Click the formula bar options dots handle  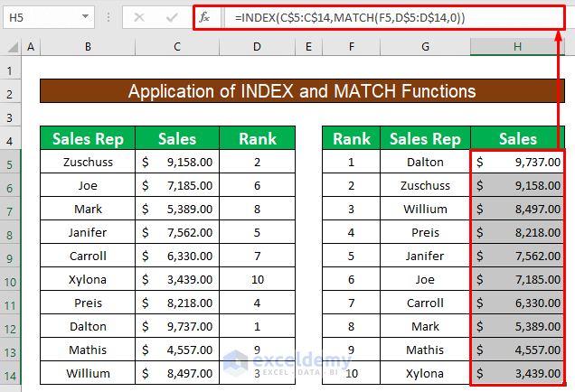[108, 17]
